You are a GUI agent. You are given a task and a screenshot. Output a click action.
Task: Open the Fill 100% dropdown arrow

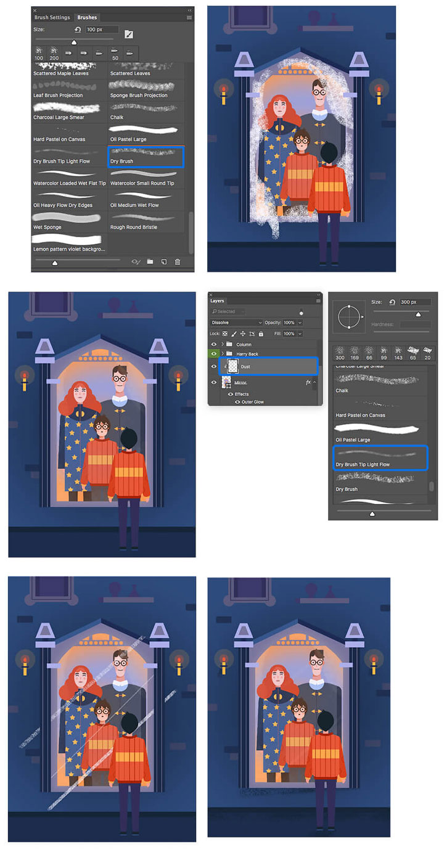300,334
